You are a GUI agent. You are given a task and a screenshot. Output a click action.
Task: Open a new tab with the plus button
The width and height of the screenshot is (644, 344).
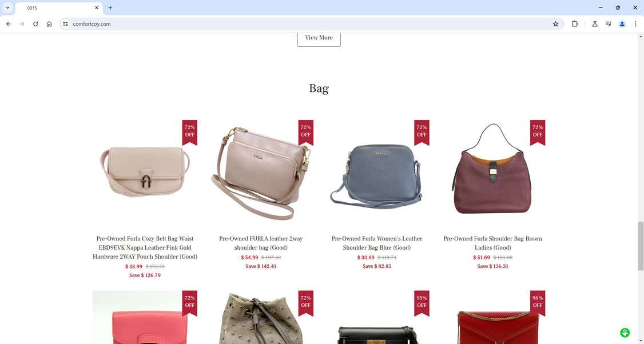pos(110,8)
